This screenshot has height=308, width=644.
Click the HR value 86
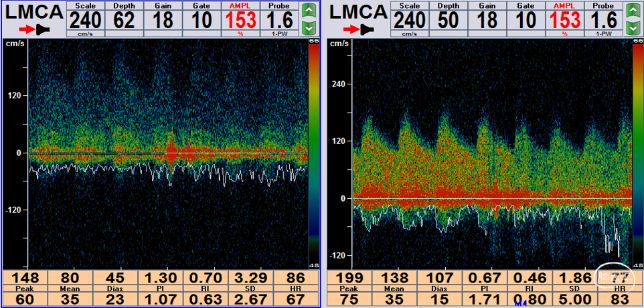click(x=295, y=278)
